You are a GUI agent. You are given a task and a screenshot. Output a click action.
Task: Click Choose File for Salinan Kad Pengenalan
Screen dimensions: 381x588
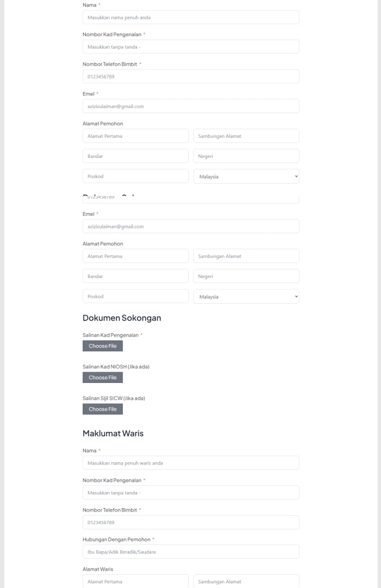(102, 346)
